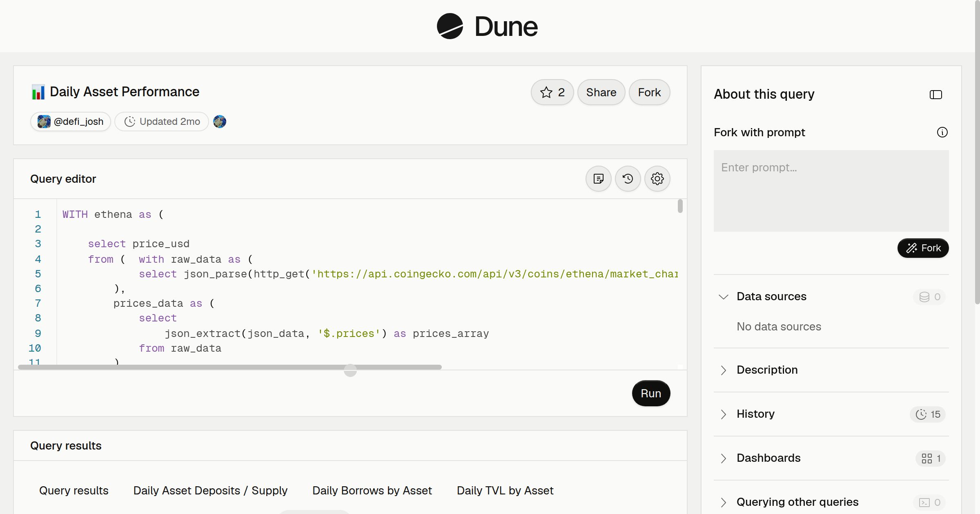Viewport: 980px width, 514px height.
Task: Click the Fork button in query header
Action: tap(649, 92)
